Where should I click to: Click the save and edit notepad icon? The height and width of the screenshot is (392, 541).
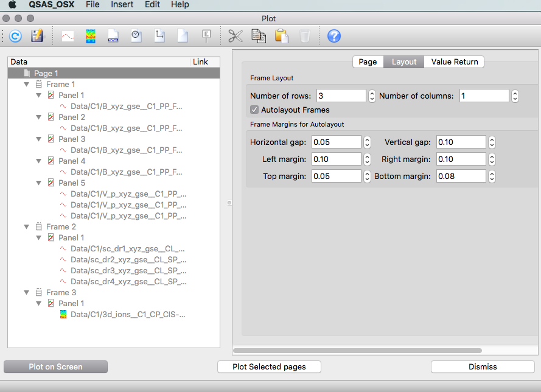point(37,37)
